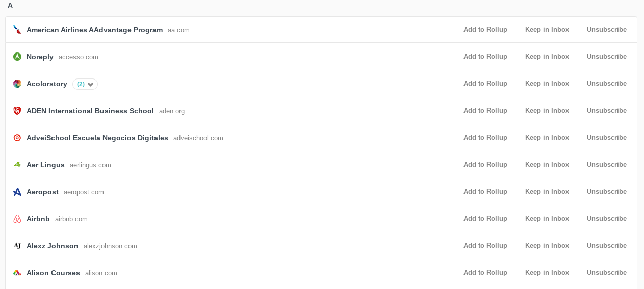
Task: Click the AdveiSchool red target icon
Action: point(17,138)
